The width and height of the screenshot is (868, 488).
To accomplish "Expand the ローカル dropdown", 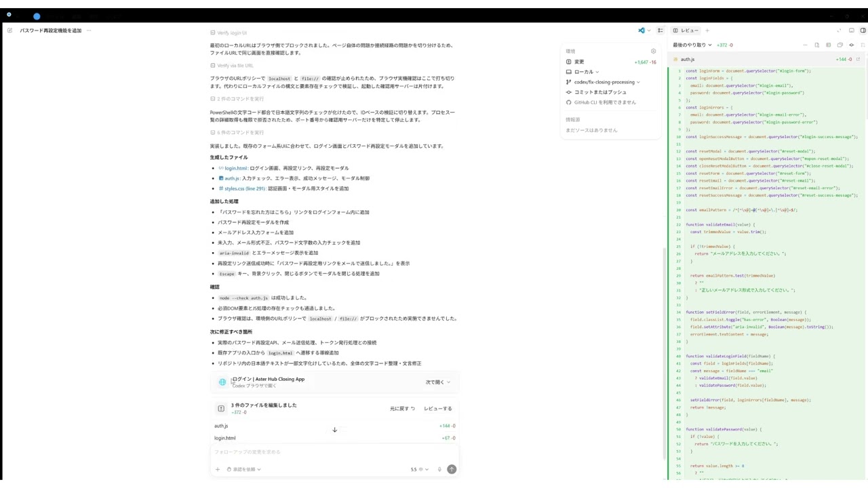I will coord(583,72).
